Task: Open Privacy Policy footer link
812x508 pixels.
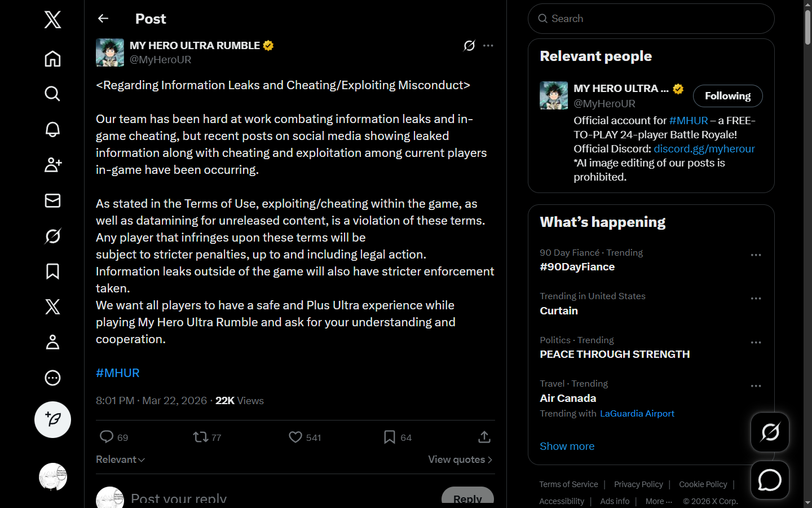Action: click(638, 484)
